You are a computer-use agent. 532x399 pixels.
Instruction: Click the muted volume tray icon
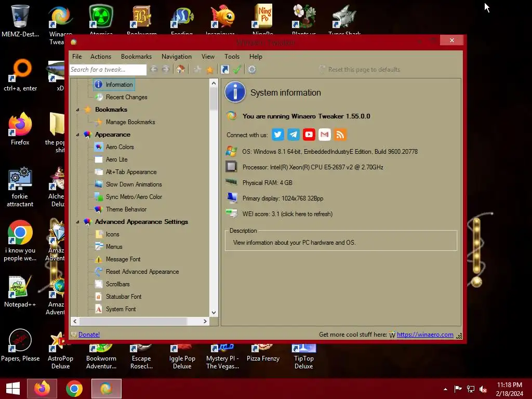pyautogui.click(x=483, y=389)
